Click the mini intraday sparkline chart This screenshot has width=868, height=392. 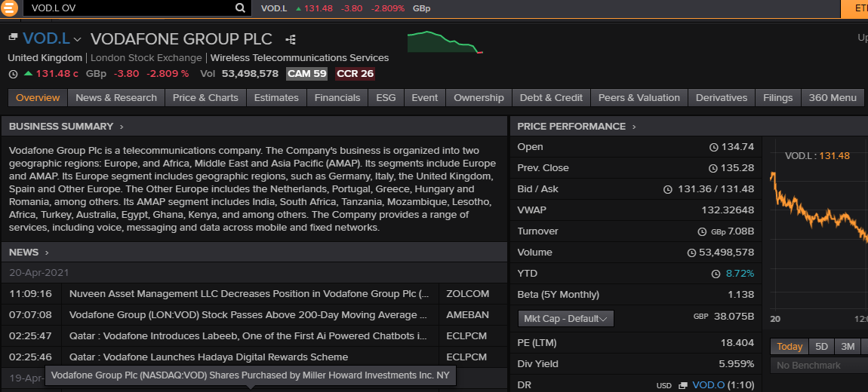click(444, 42)
